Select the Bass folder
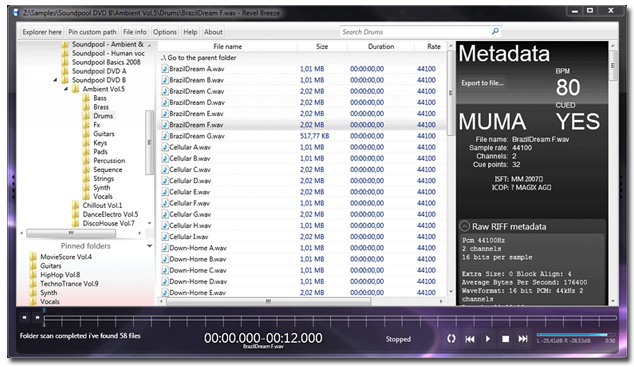 (100, 98)
